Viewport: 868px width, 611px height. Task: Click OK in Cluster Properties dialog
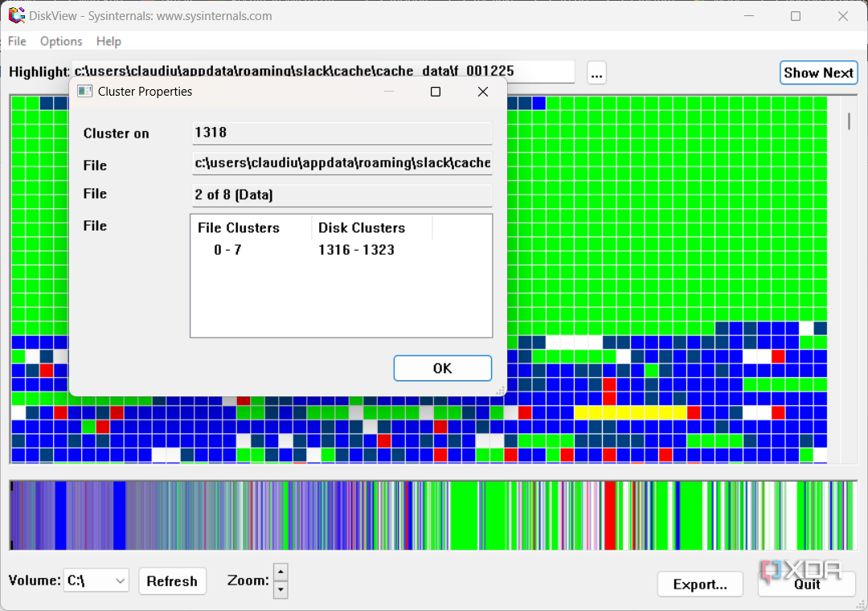tap(442, 368)
